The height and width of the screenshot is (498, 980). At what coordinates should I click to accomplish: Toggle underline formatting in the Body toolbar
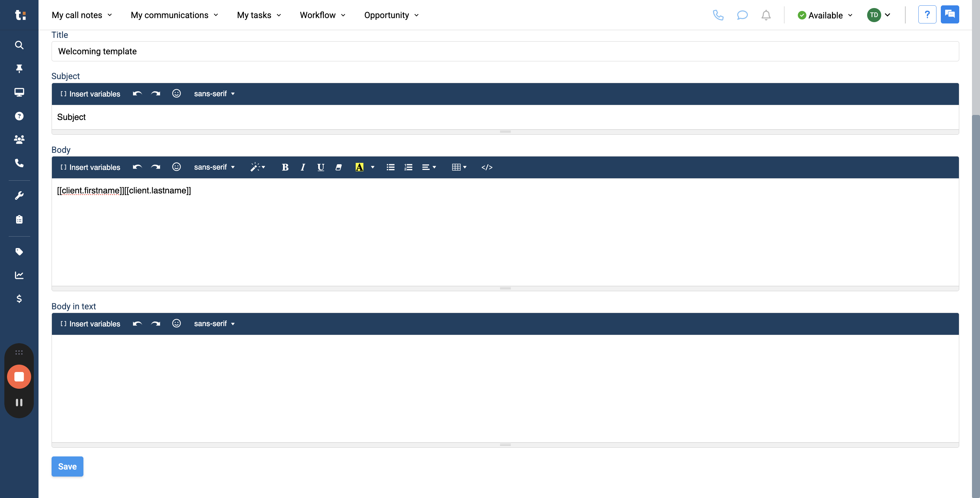pyautogui.click(x=320, y=167)
